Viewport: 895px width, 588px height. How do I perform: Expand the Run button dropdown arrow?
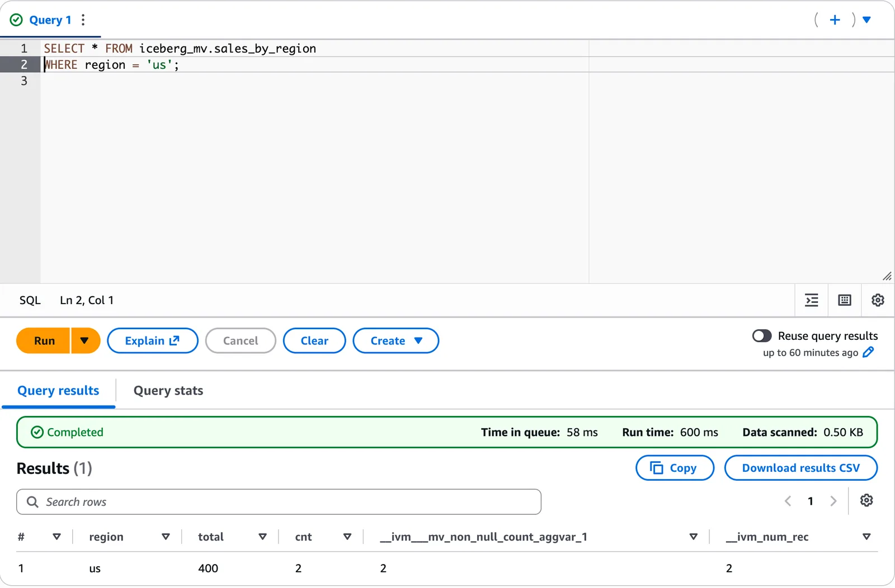(85, 340)
